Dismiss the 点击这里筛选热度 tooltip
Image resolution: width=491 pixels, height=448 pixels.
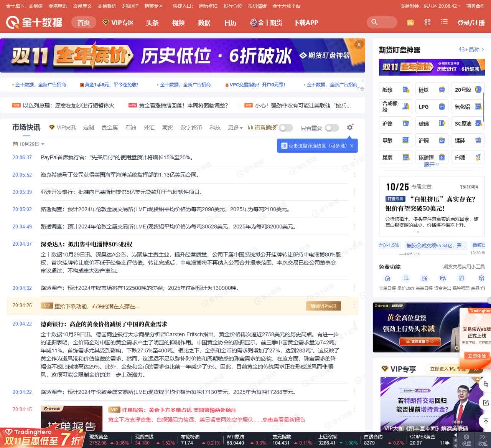coord(351,146)
